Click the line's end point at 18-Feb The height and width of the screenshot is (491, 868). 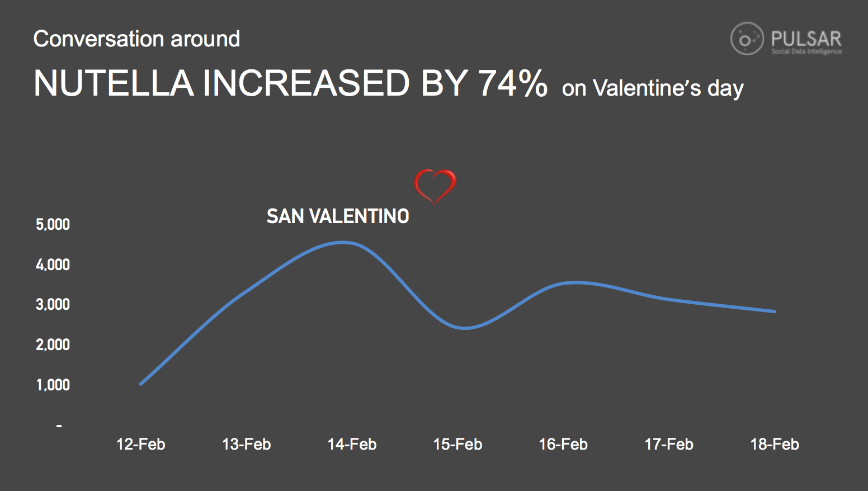tap(775, 311)
